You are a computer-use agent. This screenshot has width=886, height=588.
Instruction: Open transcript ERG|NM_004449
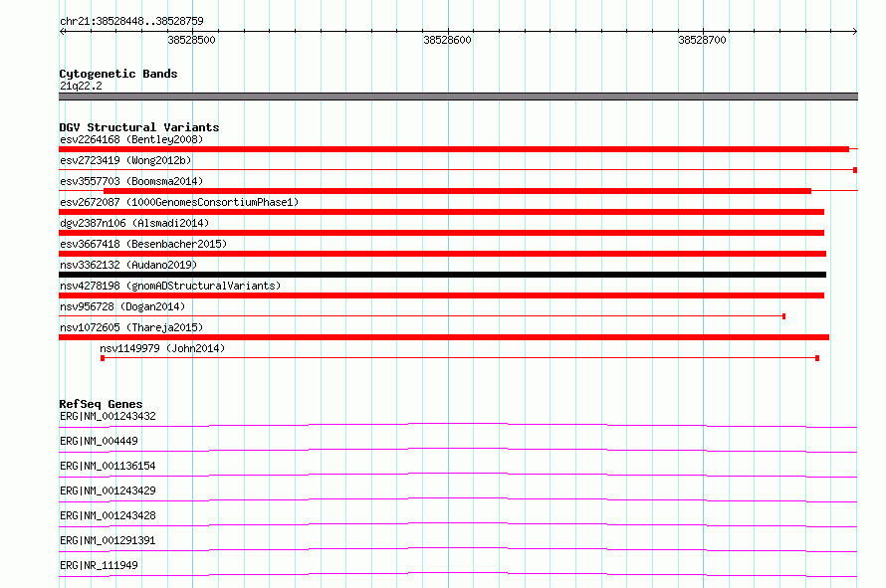click(x=99, y=441)
